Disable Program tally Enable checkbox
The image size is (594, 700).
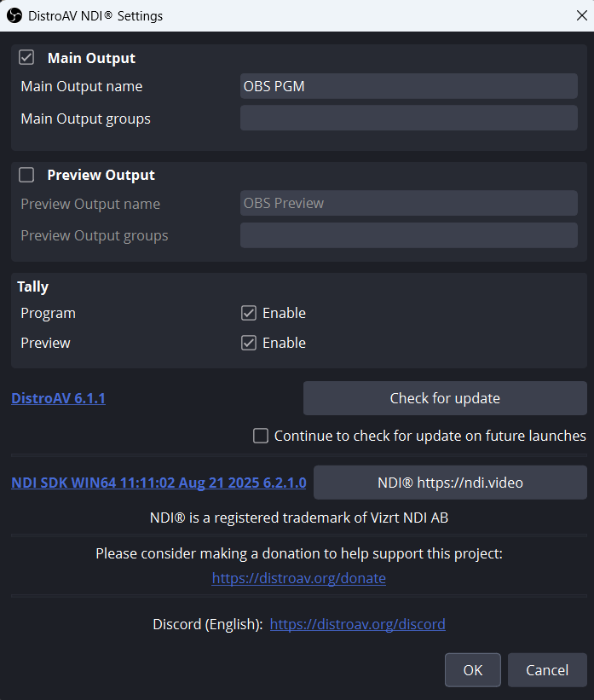pos(249,313)
